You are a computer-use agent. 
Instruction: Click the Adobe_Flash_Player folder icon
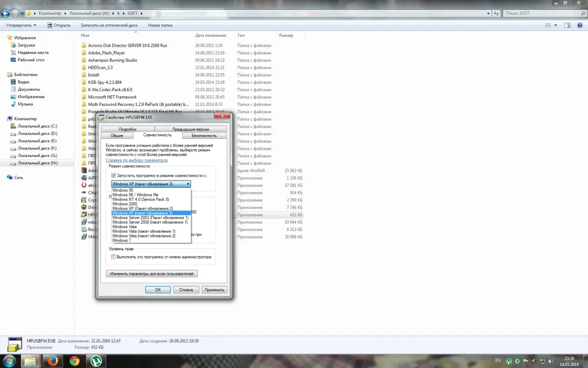pyautogui.click(x=84, y=53)
